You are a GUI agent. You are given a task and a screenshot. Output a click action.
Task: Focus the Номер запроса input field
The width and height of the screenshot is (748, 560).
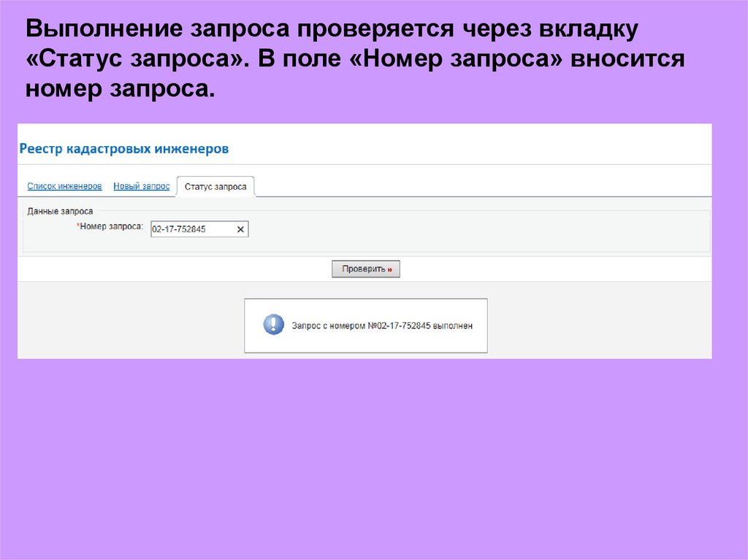pos(191,229)
